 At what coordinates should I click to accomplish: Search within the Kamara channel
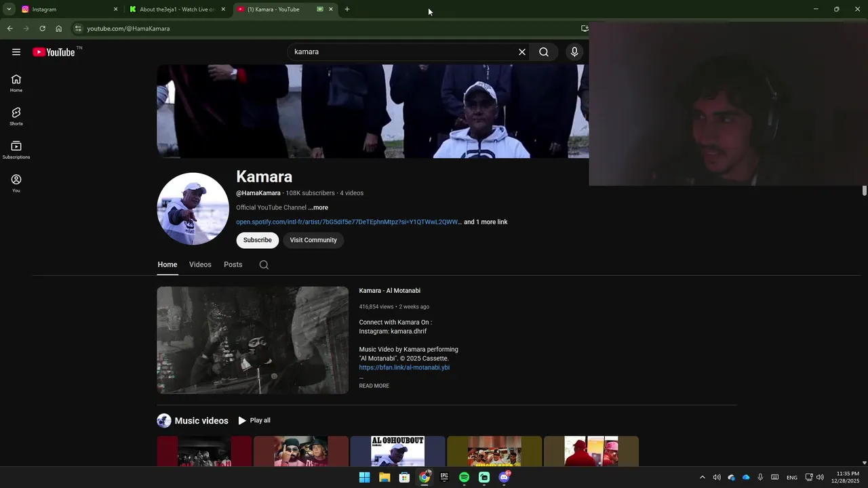[x=264, y=265]
